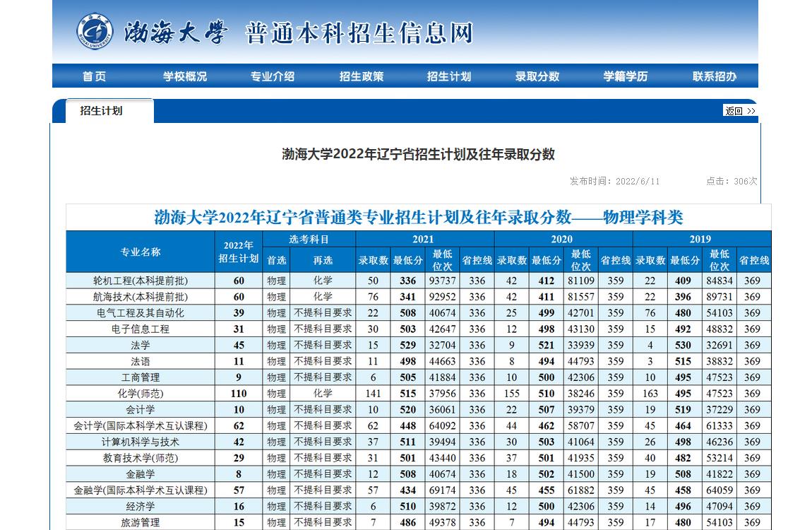Click the 2019 rank 89731 for 航海技术
Viewport: 812px width, 530px height.
(x=720, y=297)
